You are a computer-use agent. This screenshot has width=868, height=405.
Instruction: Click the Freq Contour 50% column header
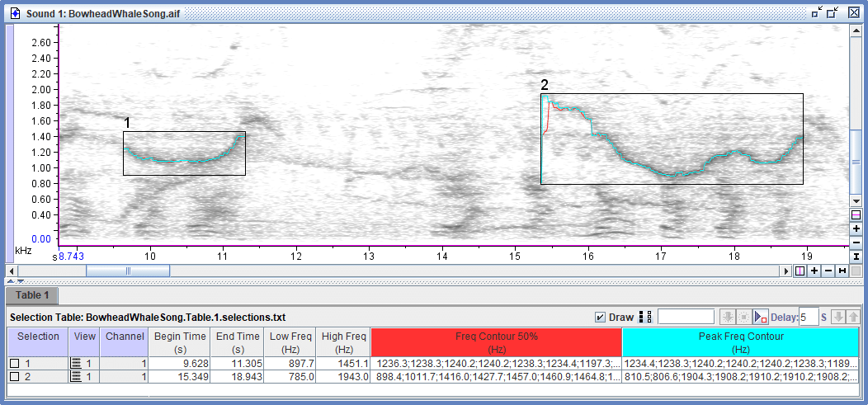coord(496,342)
